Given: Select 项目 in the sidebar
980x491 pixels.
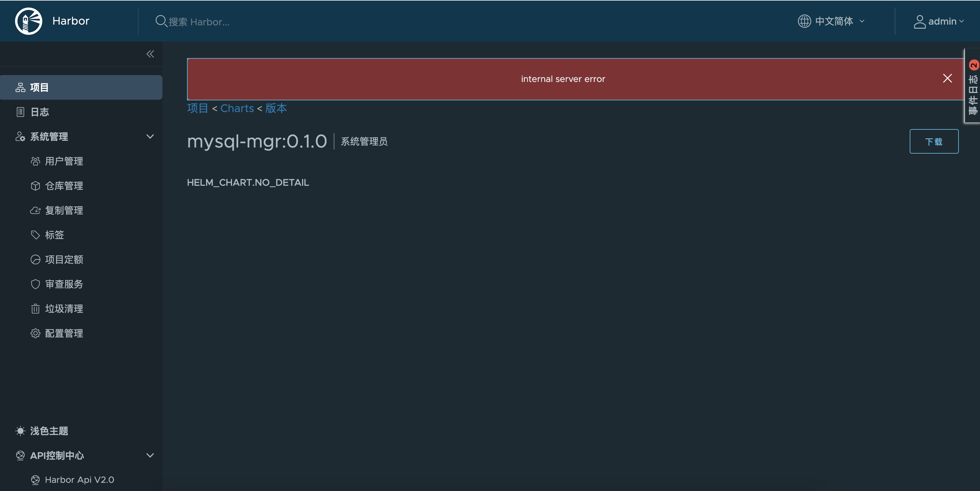Looking at the screenshot, I should [x=39, y=87].
